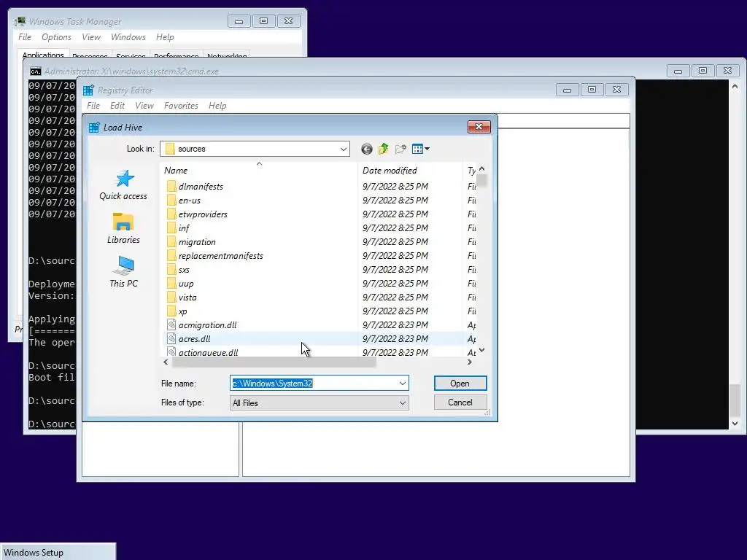
Task: Click the Task Manager title bar icon
Action: (x=20, y=21)
